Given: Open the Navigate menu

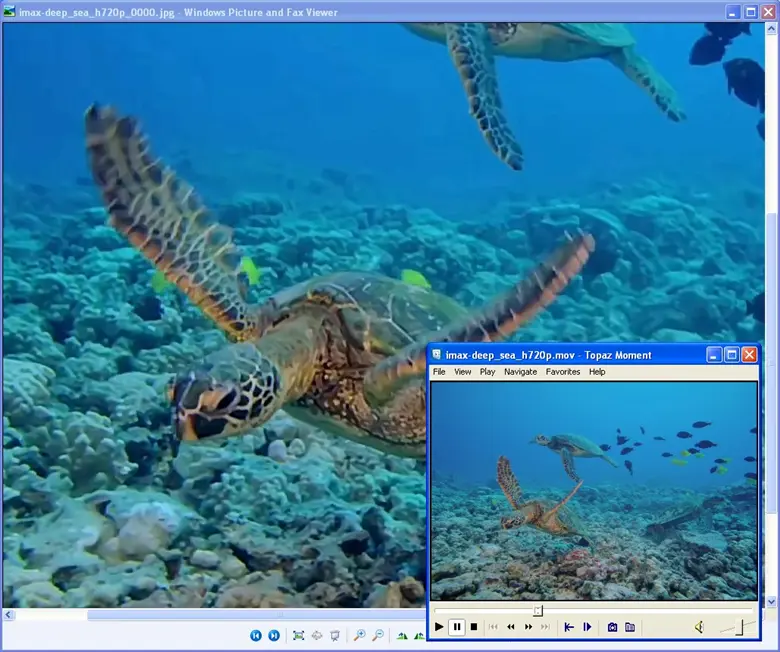Looking at the screenshot, I should click(x=520, y=372).
